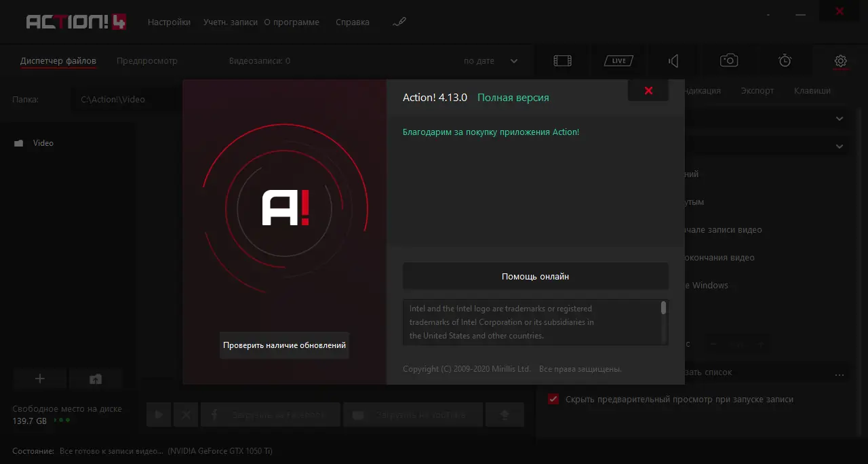Click the NVIDIA GeForce GTX 1050 Ti status text

(x=220, y=451)
